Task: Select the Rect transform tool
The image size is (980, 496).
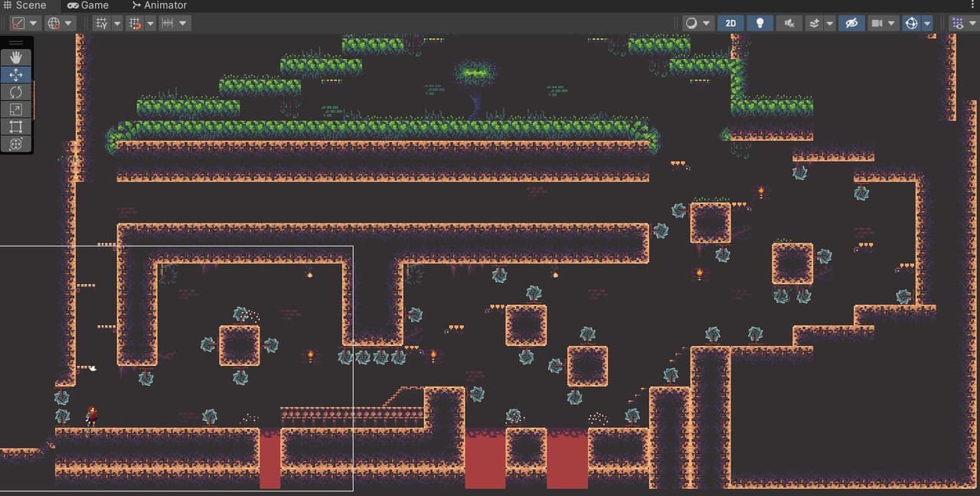Action: (x=16, y=126)
